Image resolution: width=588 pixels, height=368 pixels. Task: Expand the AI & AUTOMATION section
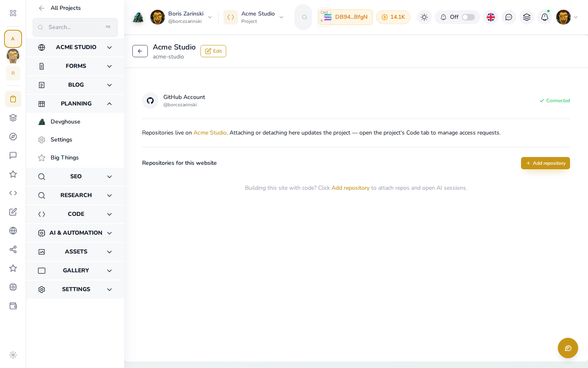point(75,233)
